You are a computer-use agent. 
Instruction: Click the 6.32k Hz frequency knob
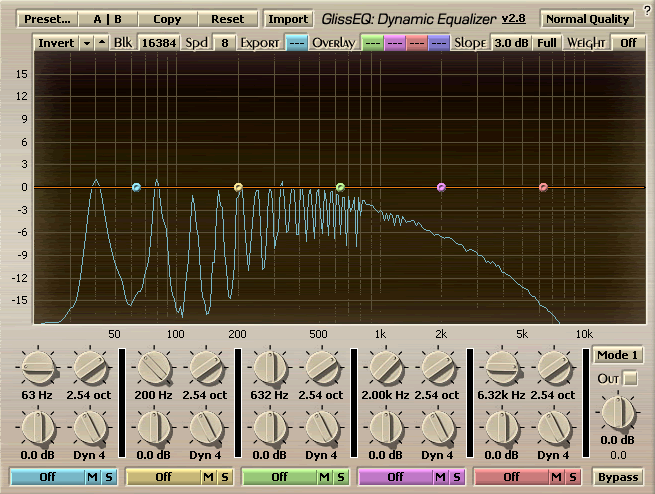tap(502, 368)
